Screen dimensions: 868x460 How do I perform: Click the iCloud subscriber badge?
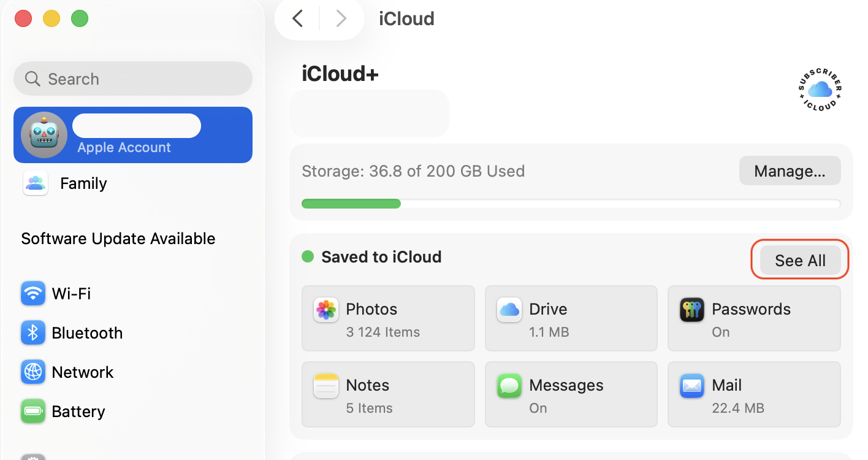pos(820,91)
